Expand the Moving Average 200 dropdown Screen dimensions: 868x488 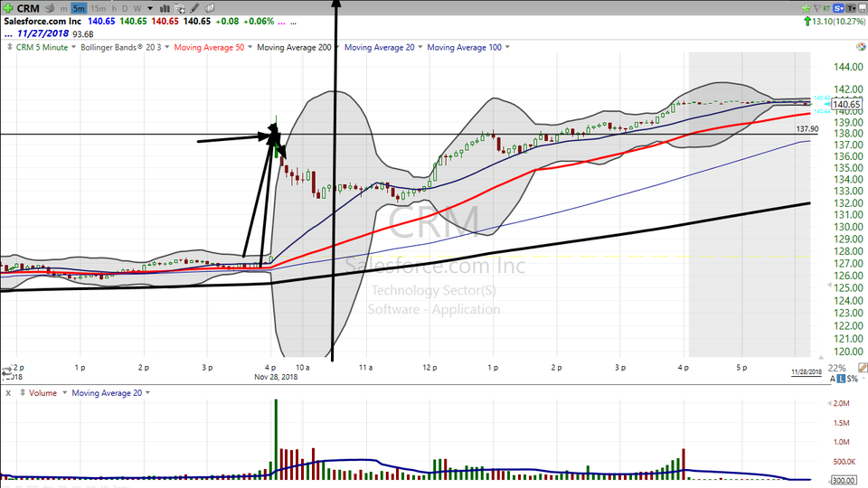[x=336, y=47]
